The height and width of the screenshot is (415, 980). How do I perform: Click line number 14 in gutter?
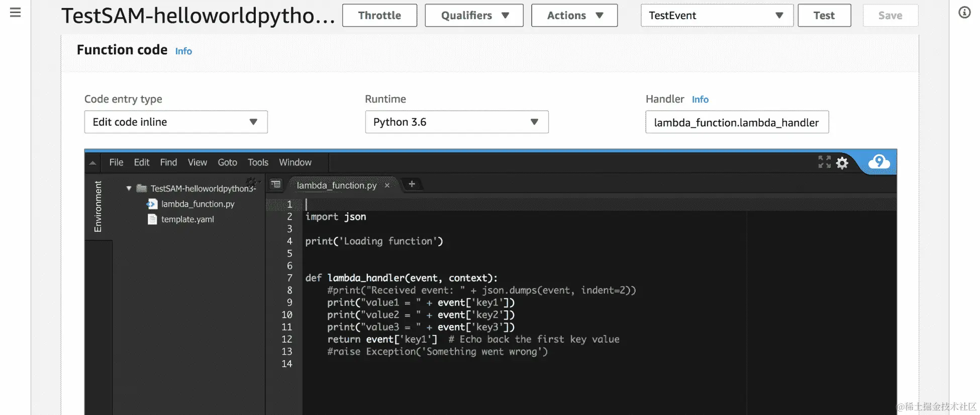click(x=286, y=364)
